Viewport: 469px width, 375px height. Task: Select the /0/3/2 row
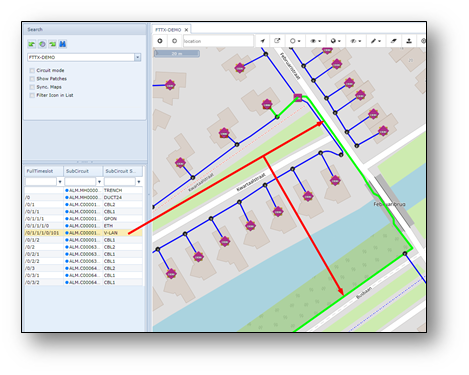point(84,282)
